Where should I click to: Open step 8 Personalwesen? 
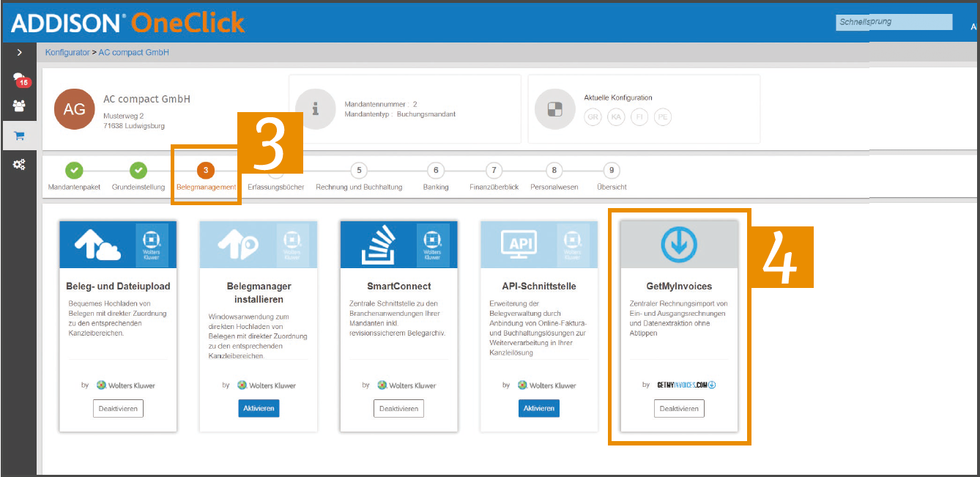click(554, 177)
